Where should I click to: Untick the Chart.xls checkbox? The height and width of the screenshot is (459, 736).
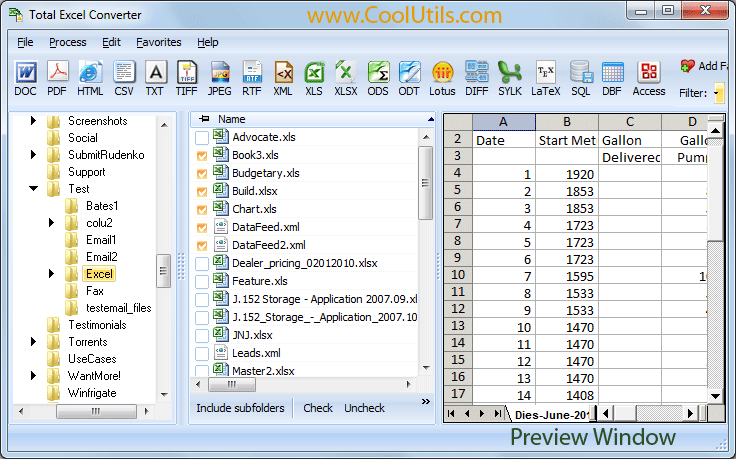202,210
